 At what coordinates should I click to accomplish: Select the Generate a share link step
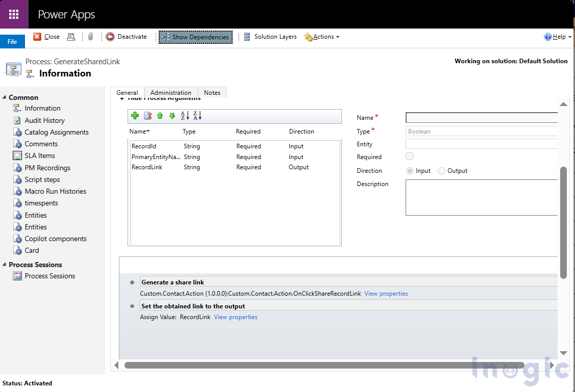click(348, 282)
